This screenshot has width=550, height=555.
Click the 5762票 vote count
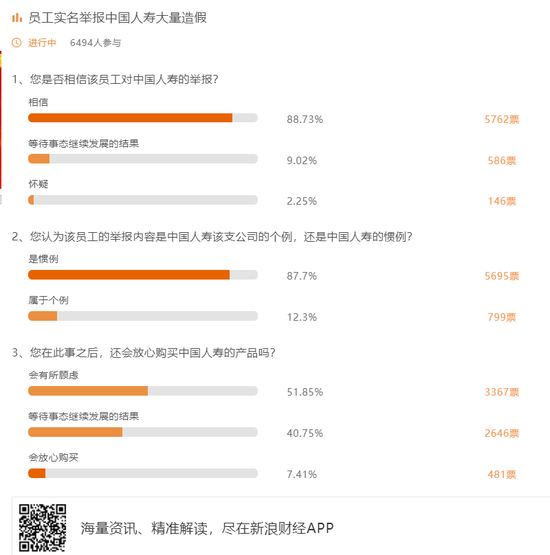click(x=502, y=120)
